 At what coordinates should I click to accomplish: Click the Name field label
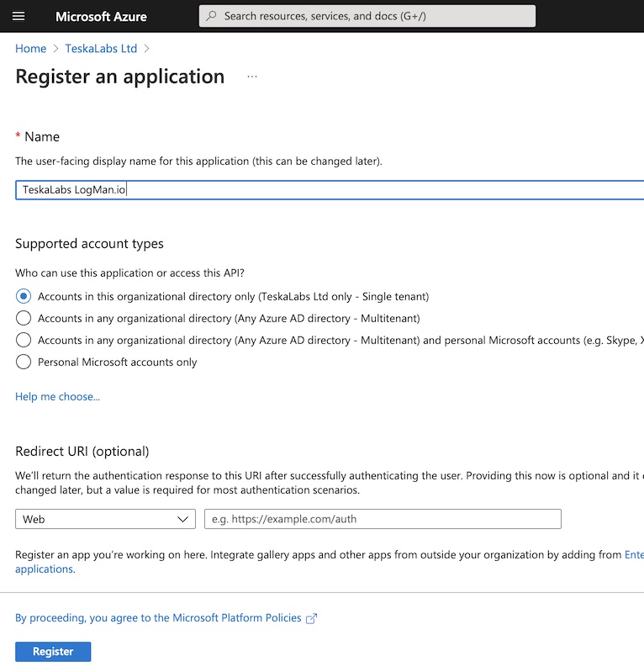pos(42,137)
